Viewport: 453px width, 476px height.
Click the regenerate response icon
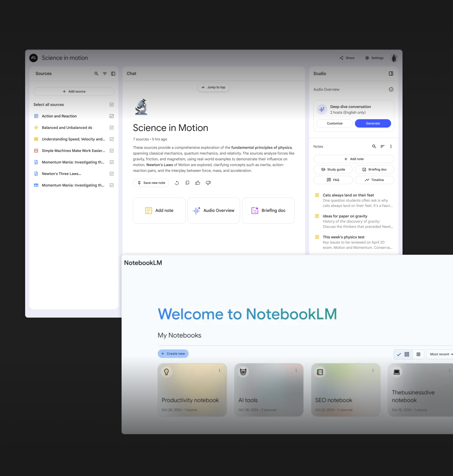pos(177,183)
